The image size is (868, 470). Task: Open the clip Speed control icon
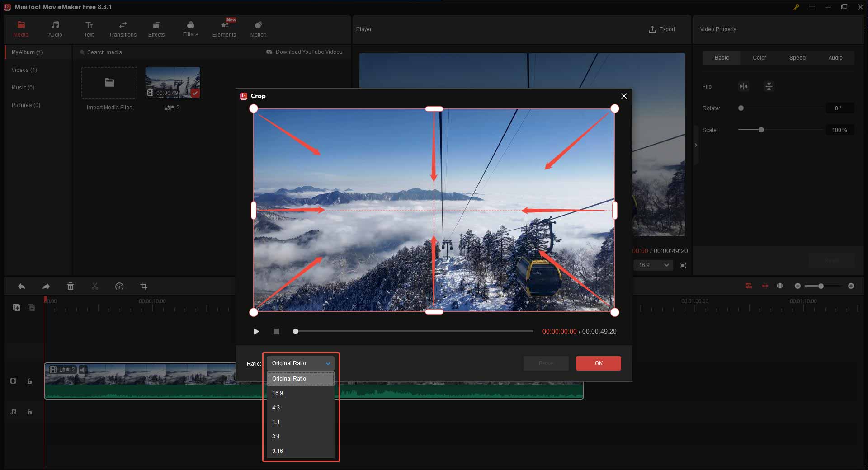[119, 286]
